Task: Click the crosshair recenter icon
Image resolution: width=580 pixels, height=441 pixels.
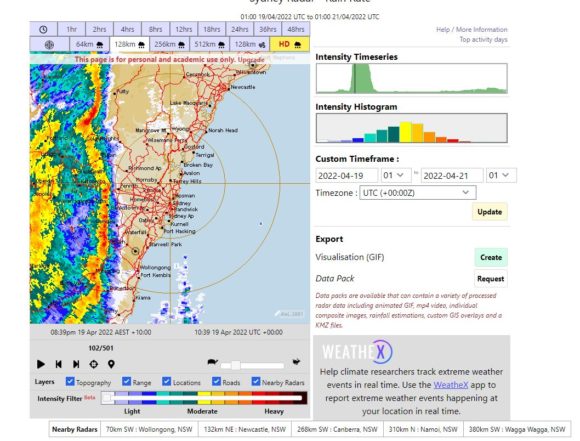Action: tap(94, 364)
